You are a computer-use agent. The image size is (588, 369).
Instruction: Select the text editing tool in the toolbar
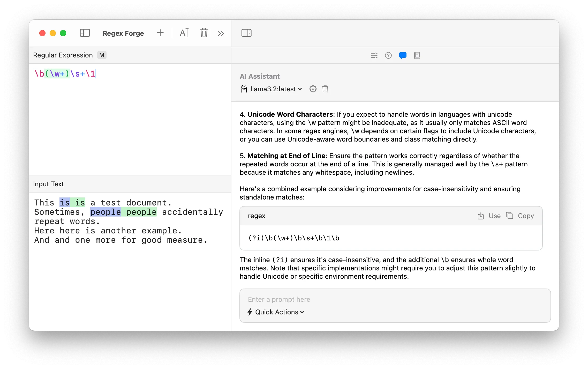(x=184, y=33)
